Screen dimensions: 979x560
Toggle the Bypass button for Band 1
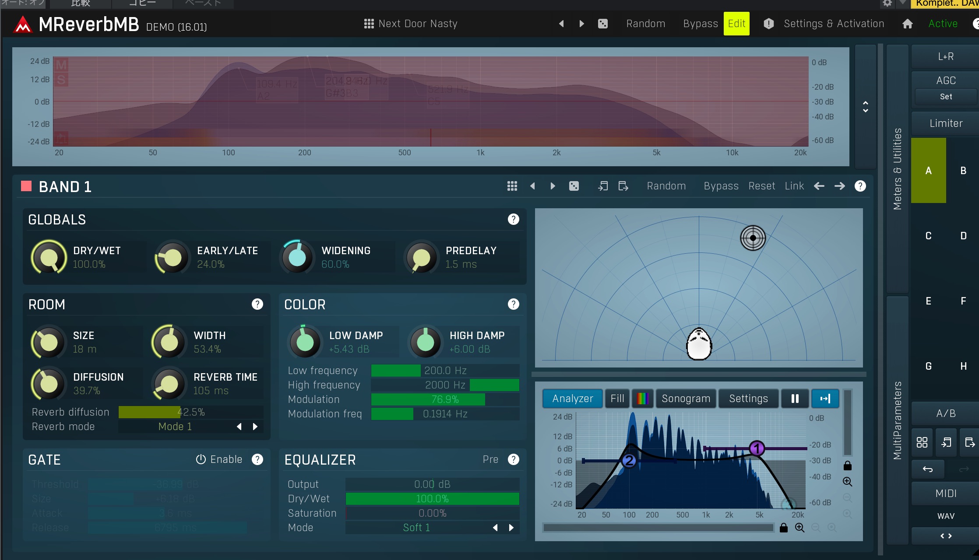point(721,186)
